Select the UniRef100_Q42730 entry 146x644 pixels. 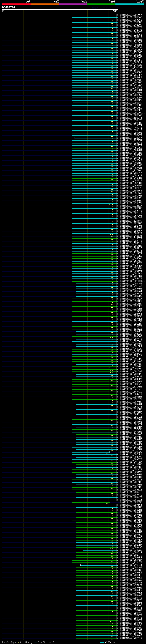[131, 65]
